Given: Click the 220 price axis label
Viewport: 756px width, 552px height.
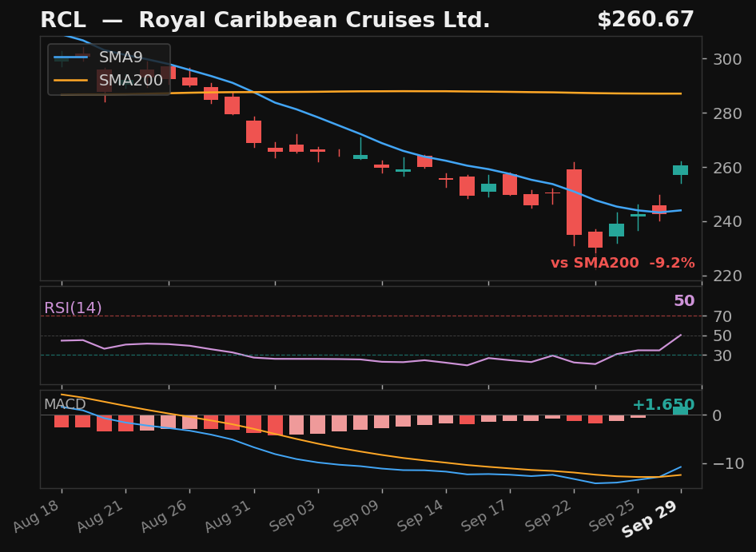Looking at the screenshot, I should [727, 276].
